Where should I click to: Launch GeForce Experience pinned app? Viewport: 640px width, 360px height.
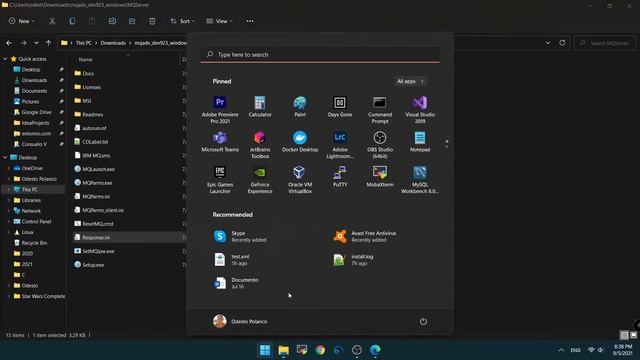coord(260,180)
